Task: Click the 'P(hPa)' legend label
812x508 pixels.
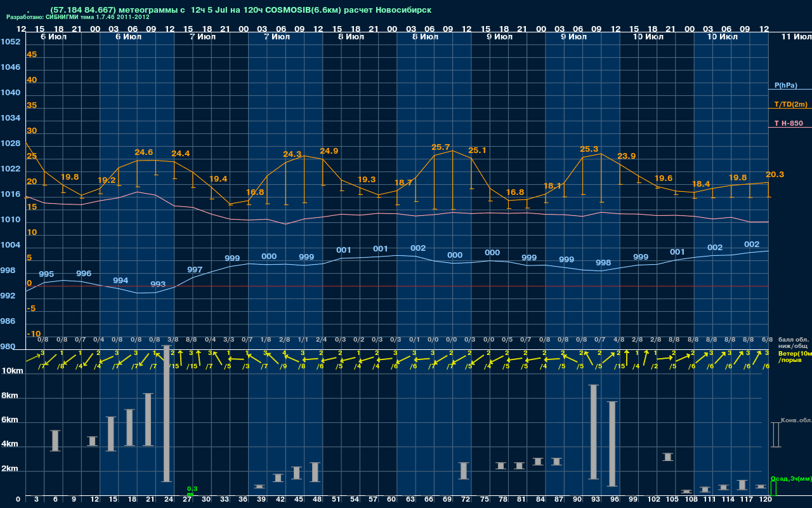Action: click(786, 85)
